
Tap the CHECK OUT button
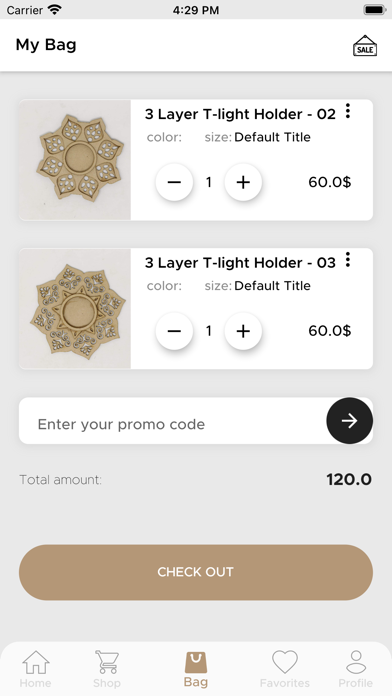(196, 572)
